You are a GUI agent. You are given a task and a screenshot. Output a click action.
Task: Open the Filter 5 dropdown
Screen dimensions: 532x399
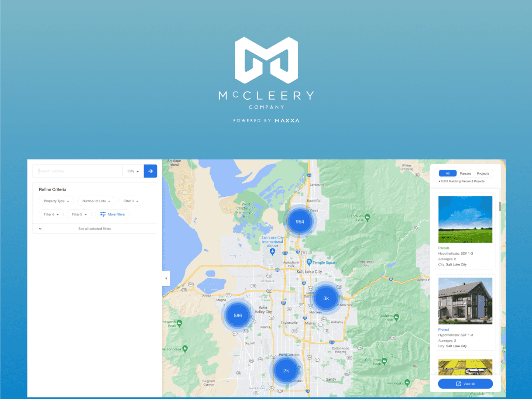(x=79, y=214)
